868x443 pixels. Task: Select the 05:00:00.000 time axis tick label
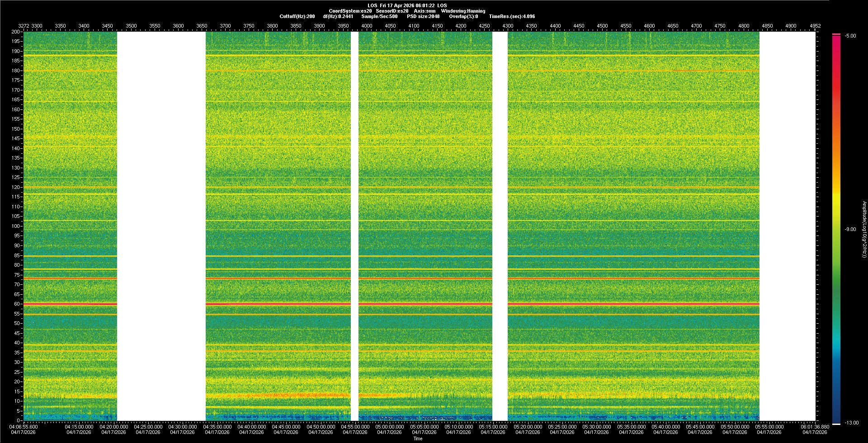(390, 427)
